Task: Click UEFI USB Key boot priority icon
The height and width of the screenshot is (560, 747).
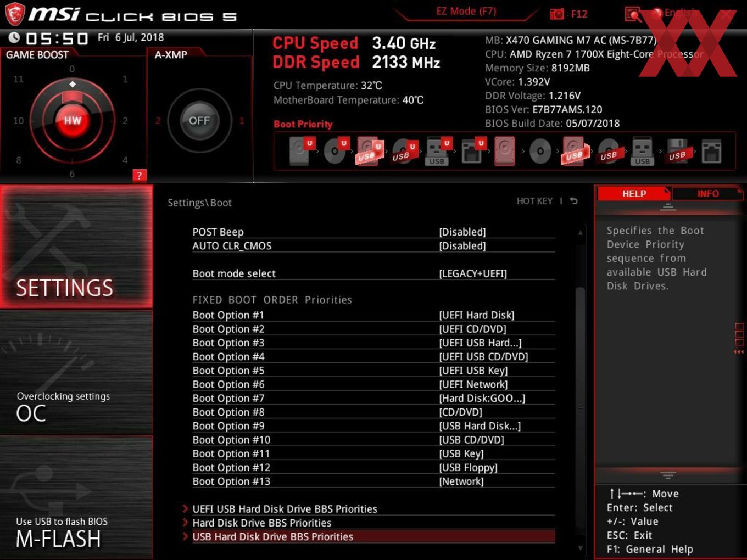Action: tap(438, 151)
